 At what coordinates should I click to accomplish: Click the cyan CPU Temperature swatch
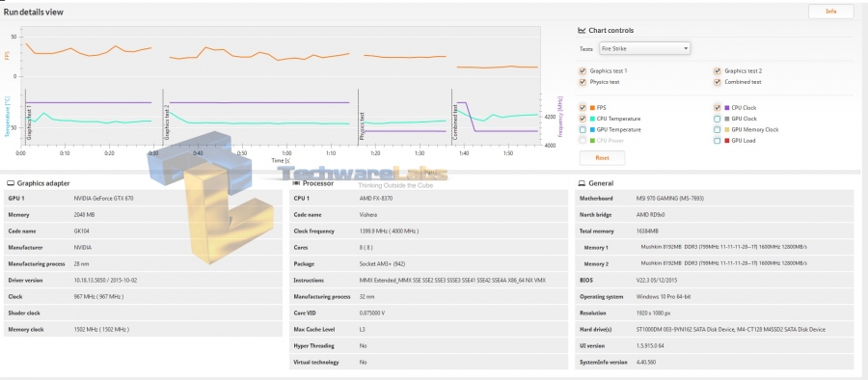coord(592,119)
